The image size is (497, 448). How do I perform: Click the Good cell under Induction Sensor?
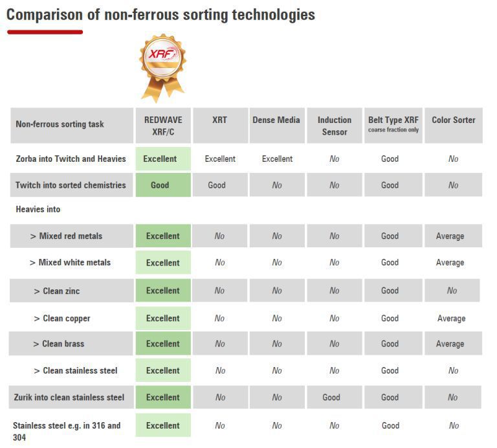(331, 398)
